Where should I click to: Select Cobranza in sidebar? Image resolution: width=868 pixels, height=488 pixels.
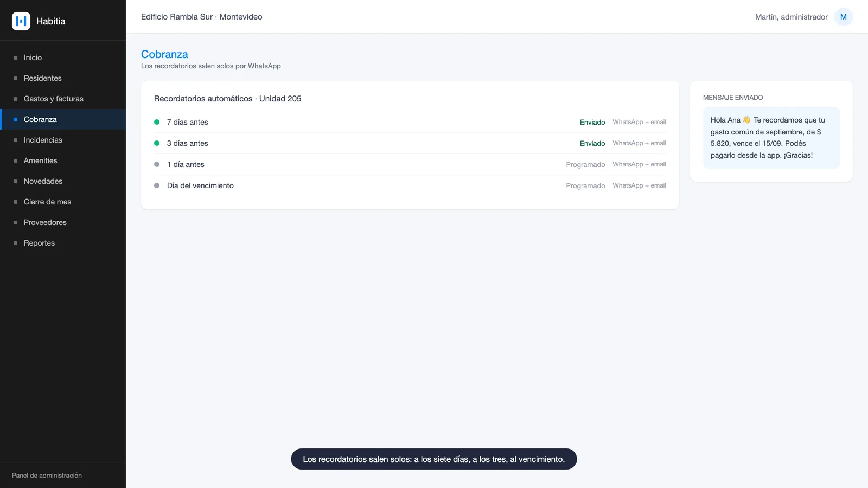(63, 119)
